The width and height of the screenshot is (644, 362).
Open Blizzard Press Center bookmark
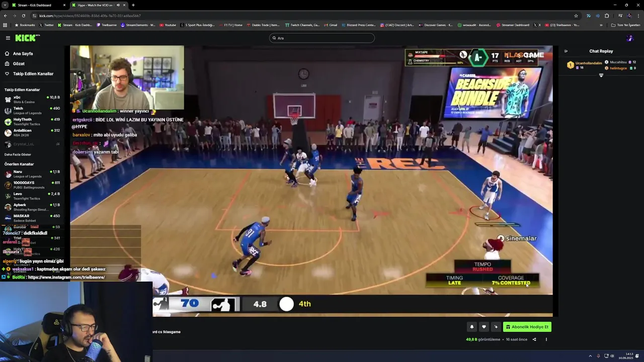pos(359,25)
